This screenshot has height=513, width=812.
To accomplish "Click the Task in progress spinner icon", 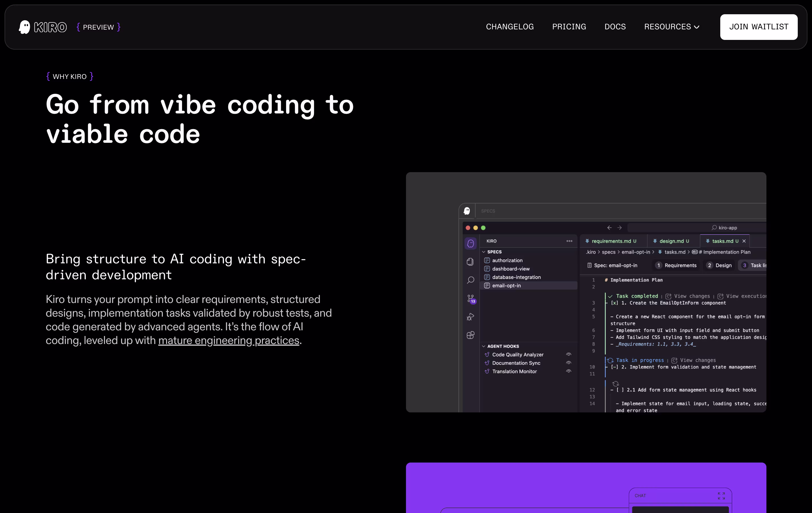I will click(x=610, y=360).
